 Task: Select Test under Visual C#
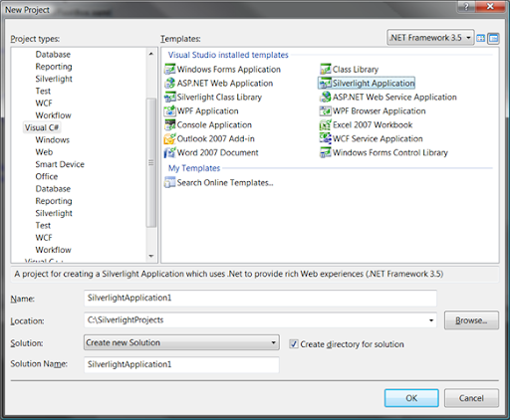[x=43, y=225]
